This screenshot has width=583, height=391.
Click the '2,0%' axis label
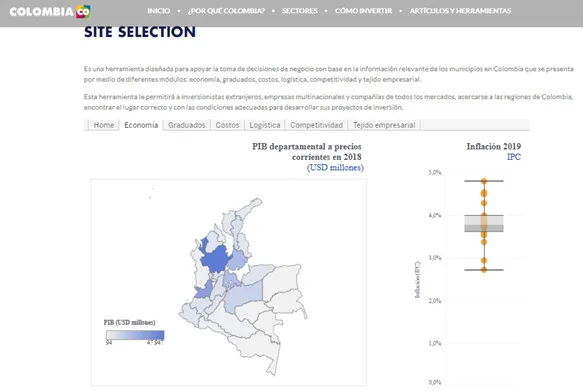(435, 300)
